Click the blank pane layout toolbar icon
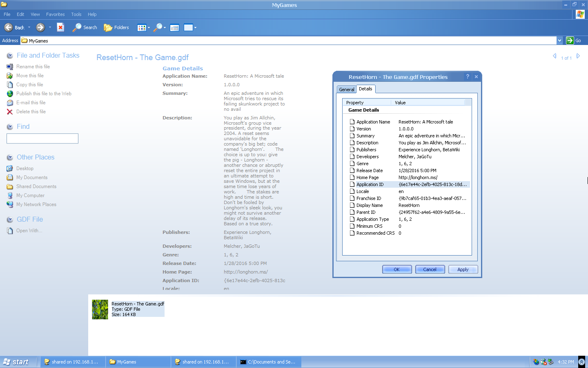The height and width of the screenshot is (368, 588). 188,27
